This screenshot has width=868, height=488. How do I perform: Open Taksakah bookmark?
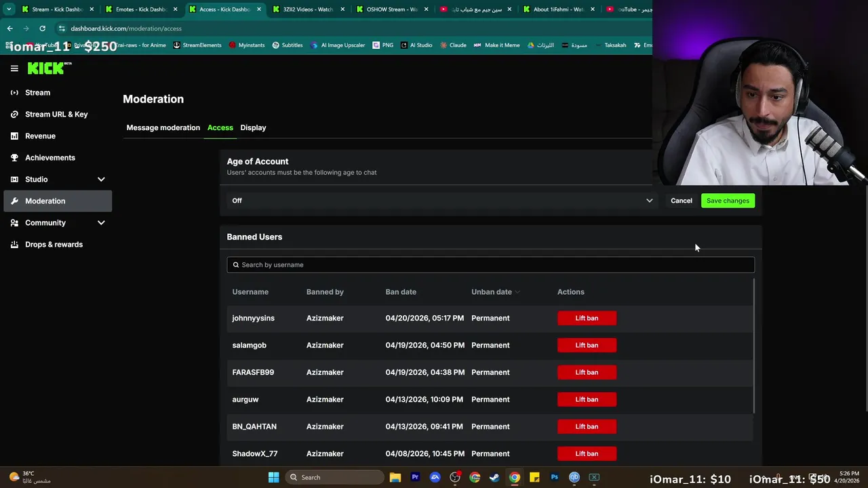coord(610,45)
